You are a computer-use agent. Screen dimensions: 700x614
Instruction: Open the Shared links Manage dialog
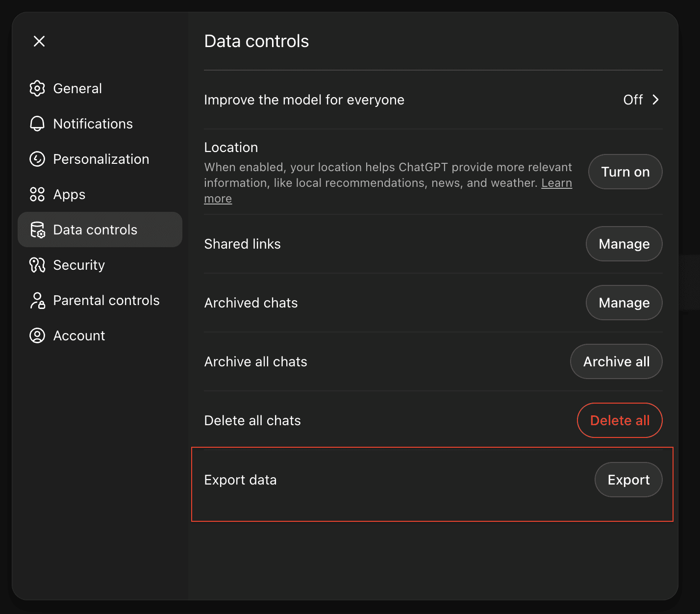pyautogui.click(x=624, y=244)
